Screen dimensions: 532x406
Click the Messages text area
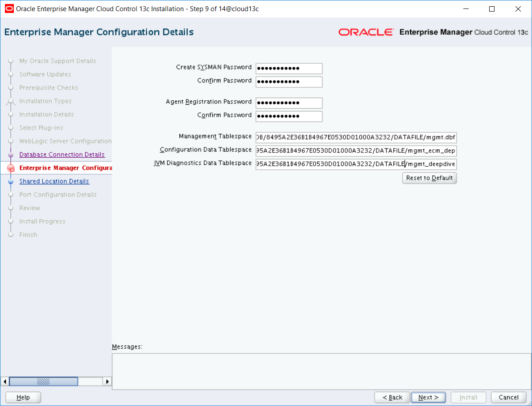click(322, 371)
